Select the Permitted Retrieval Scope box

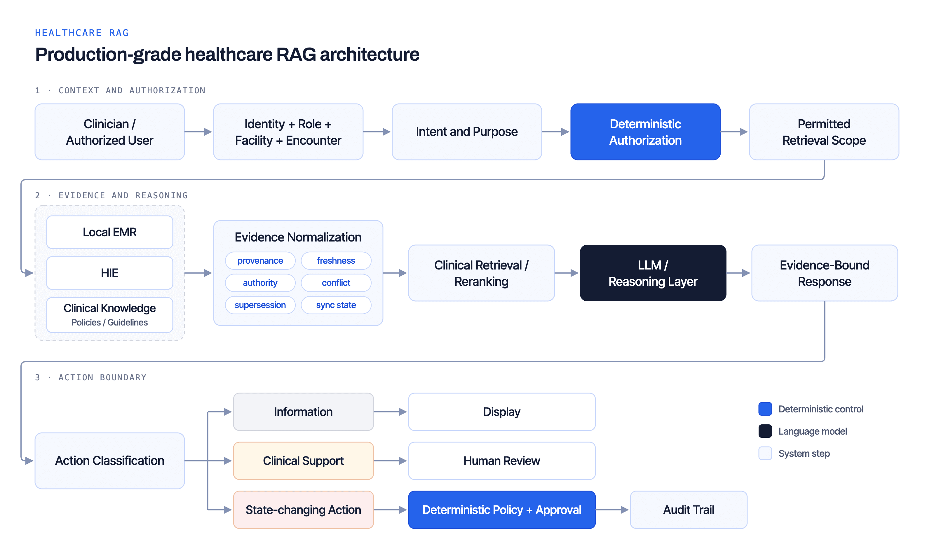pyautogui.click(x=824, y=132)
